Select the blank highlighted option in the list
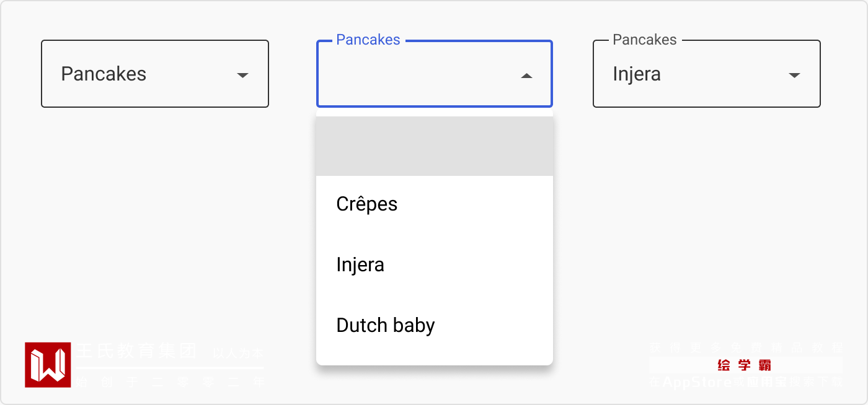Screen dimensions: 868x405 pos(434,146)
